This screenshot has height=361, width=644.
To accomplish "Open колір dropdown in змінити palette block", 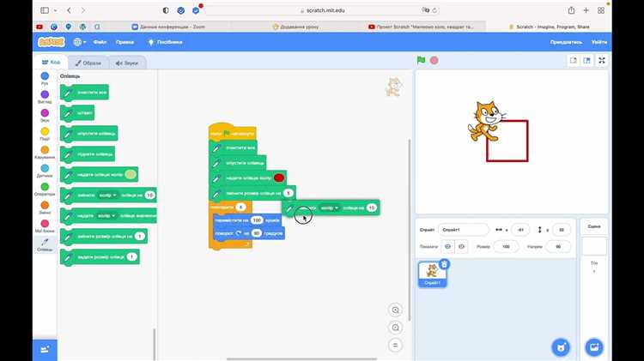I will click(107, 196).
